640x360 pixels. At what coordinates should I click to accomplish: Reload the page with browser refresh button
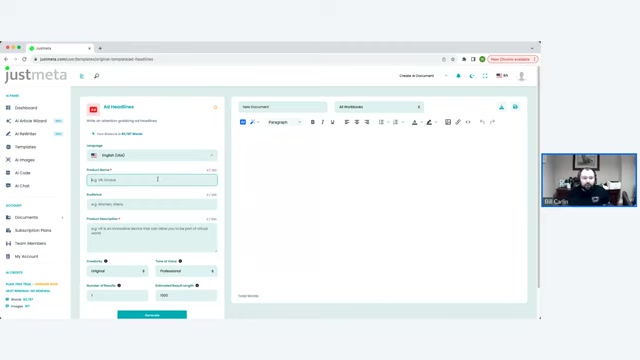[24, 59]
